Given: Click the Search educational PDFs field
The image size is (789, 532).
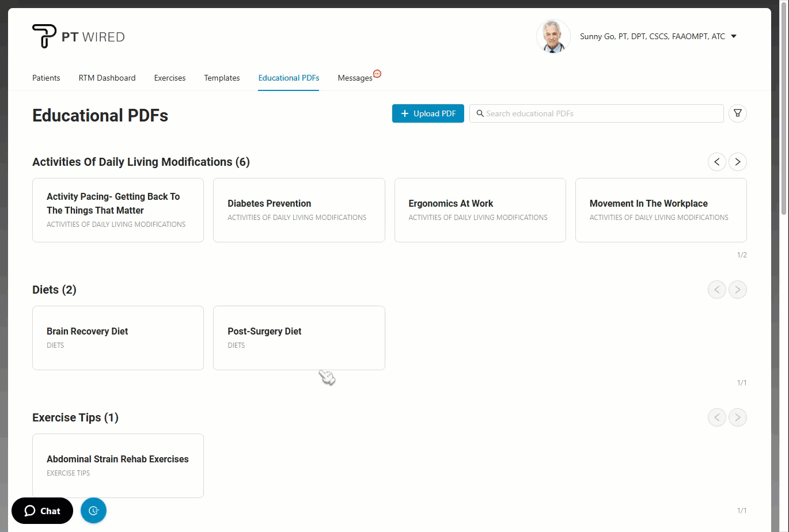Looking at the screenshot, I should (599, 113).
